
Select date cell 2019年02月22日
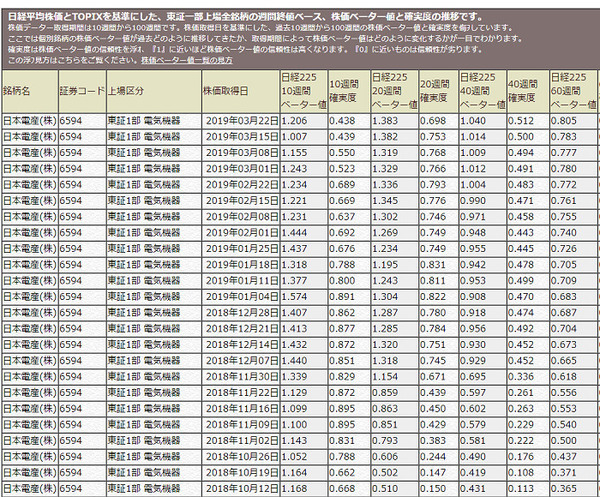pyautogui.click(x=241, y=185)
